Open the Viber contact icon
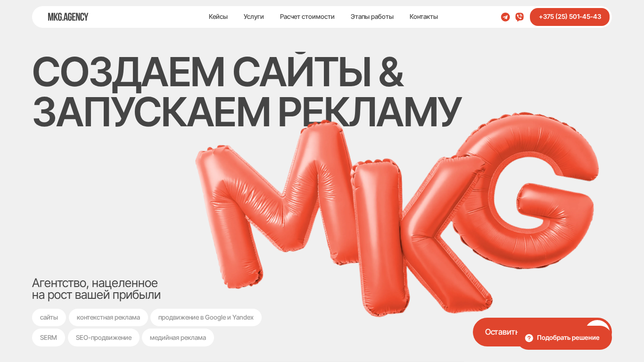Image resolution: width=644 pixels, height=362 pixels. (520, 17)
